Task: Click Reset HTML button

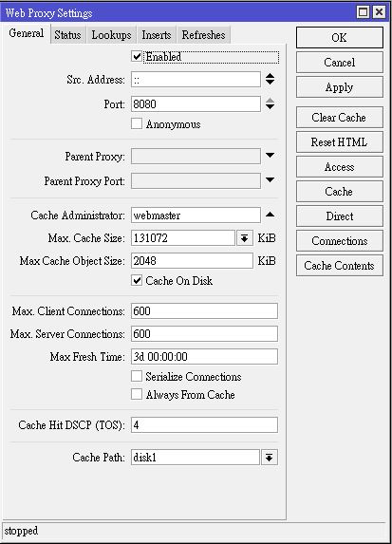Action: [340, 142]
